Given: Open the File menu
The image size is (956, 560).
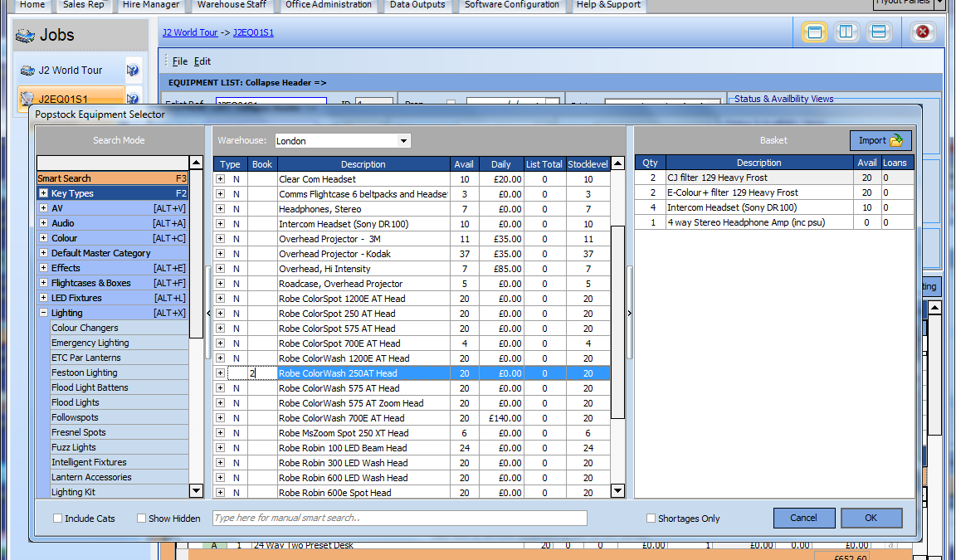Looking at the screenshot, I should click(179, 61).
